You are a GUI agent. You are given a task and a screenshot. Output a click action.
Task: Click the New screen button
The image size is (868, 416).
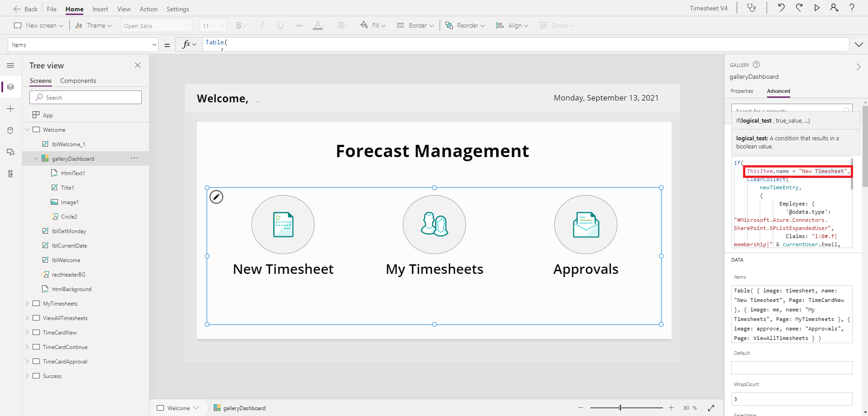(38, 25)
